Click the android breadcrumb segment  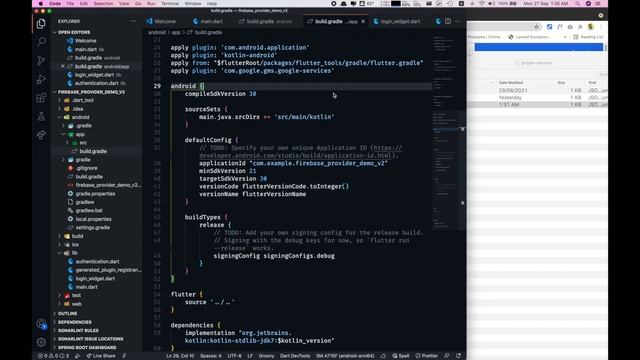(x=157, y=32)
